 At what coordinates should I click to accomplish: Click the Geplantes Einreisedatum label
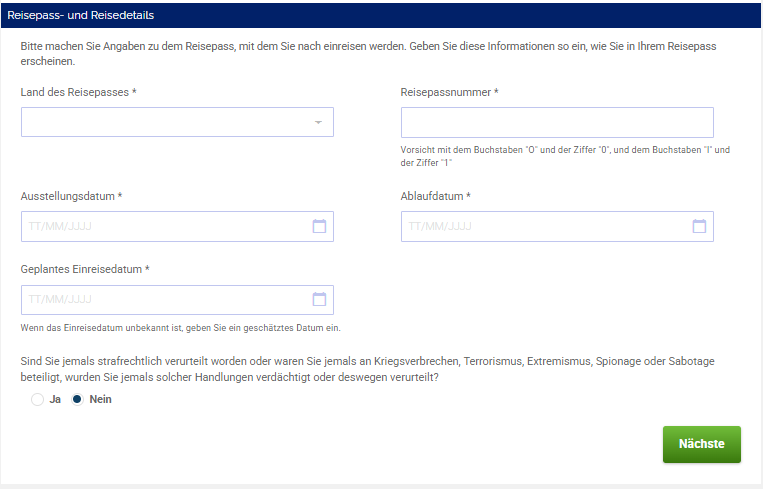click(85, 269)
